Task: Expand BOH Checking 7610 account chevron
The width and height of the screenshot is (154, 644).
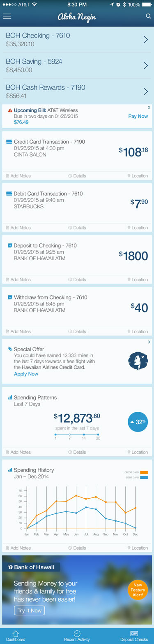Action: (x=146, y=40)
